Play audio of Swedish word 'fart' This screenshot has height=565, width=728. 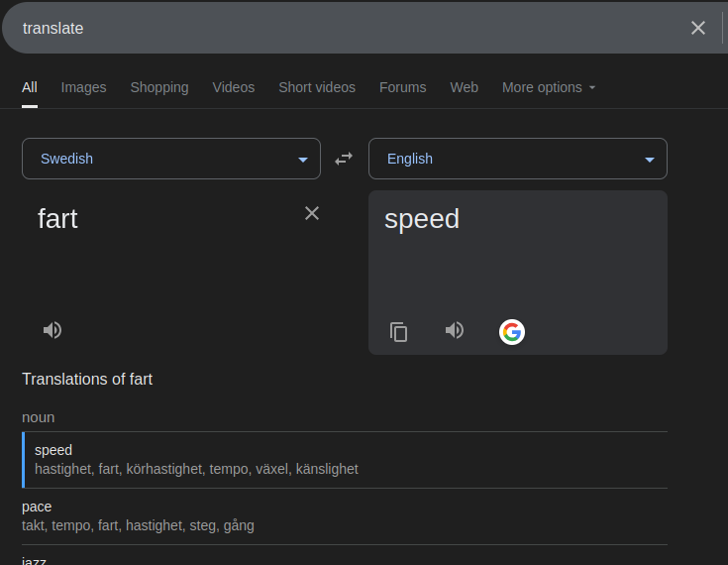[x=52, y=330]
